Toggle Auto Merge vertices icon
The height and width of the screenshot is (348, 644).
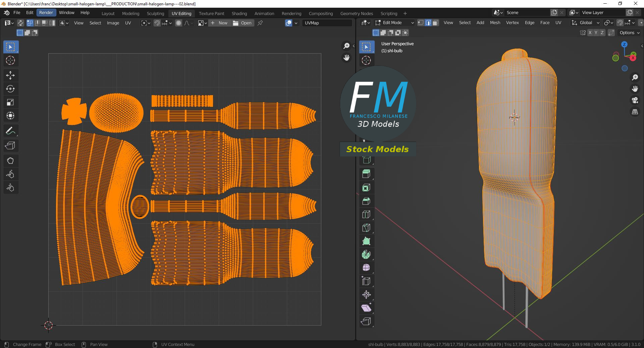[x=611, y=33]
